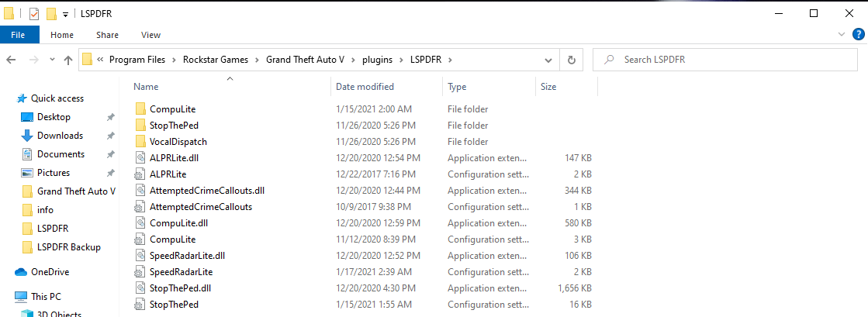Image resolution: width=868 pixels, height=317 pixels.
Task: Refresh the LSPDFR folder view
Action: pos(571,60)
